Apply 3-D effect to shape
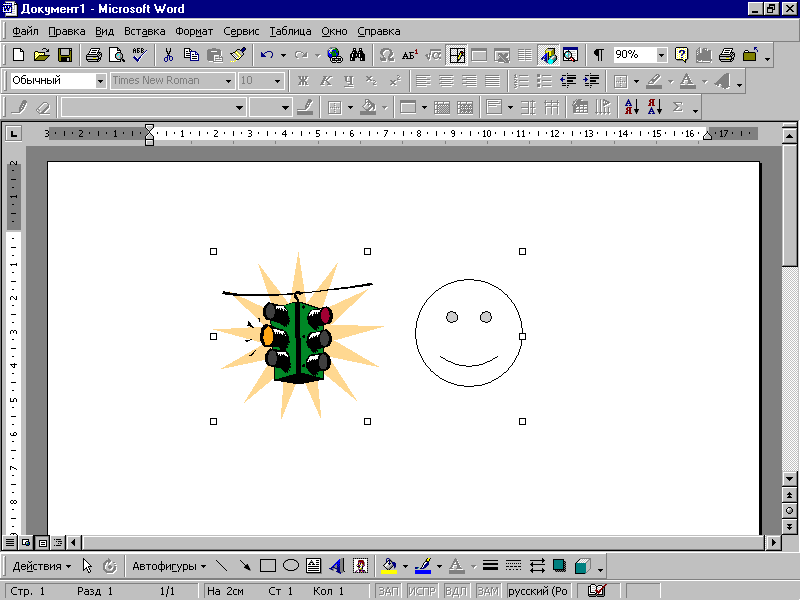 [583, 565]
